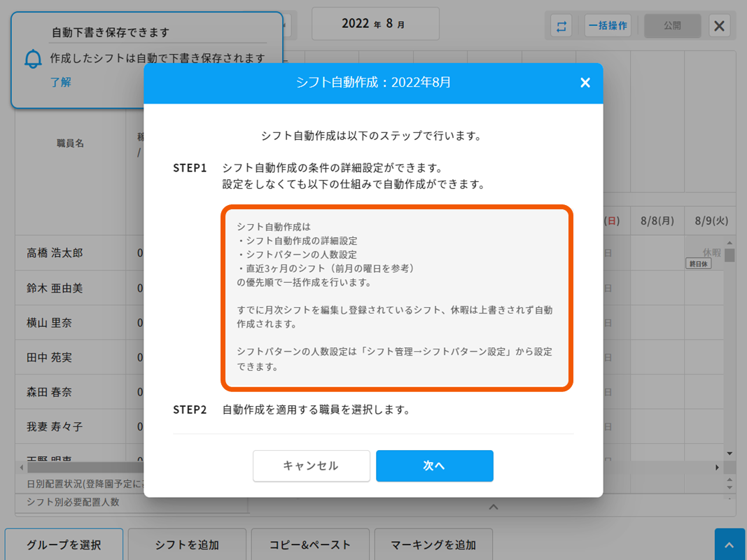Image resolution: width=747 pixels, height=560 pixels.
Task: Click the 公開 button
Action: pyautogui.click(x=672, y=26)
